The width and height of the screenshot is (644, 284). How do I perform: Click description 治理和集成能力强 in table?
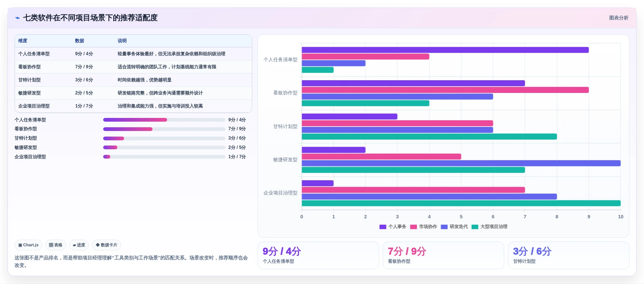(x=160, y=106)
